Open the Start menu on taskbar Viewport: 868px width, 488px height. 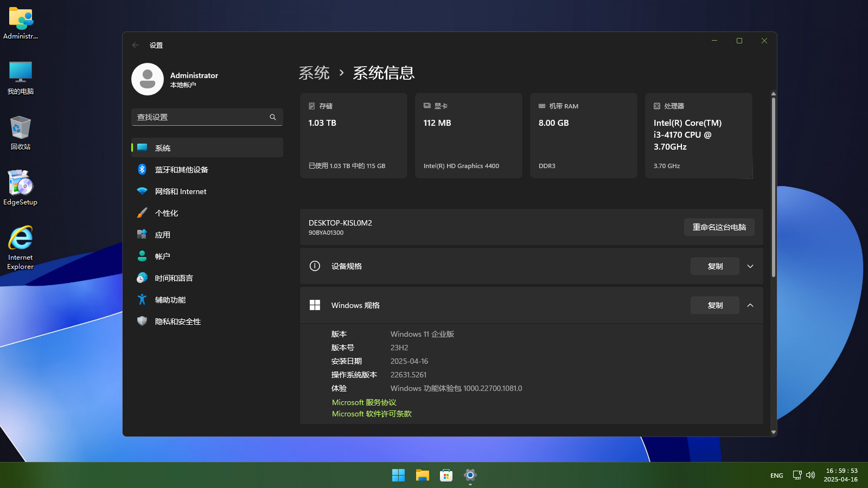398,476
